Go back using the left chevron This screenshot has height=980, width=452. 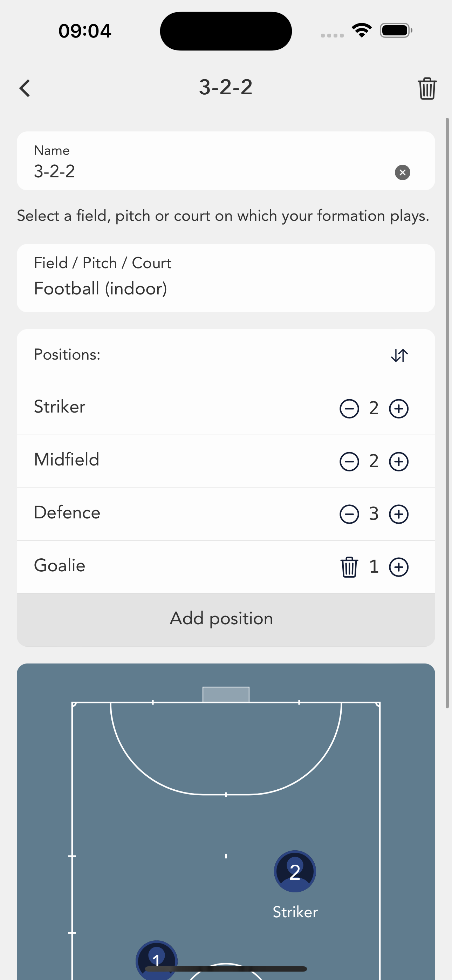[x=25, y=88]
